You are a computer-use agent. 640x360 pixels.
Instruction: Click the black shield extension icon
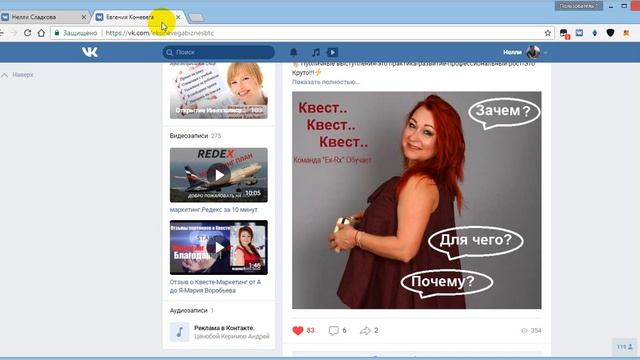[610, 33]
